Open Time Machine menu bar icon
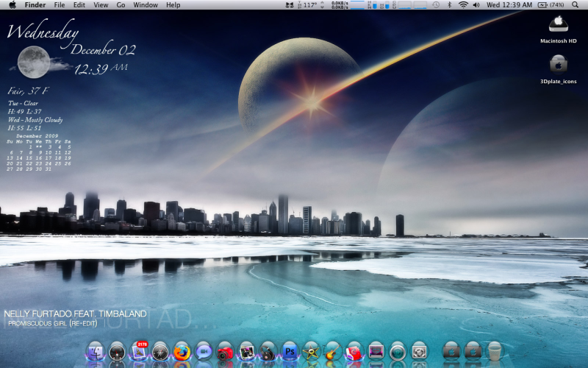This screenshot has height=368, width=588. (436, 5)
